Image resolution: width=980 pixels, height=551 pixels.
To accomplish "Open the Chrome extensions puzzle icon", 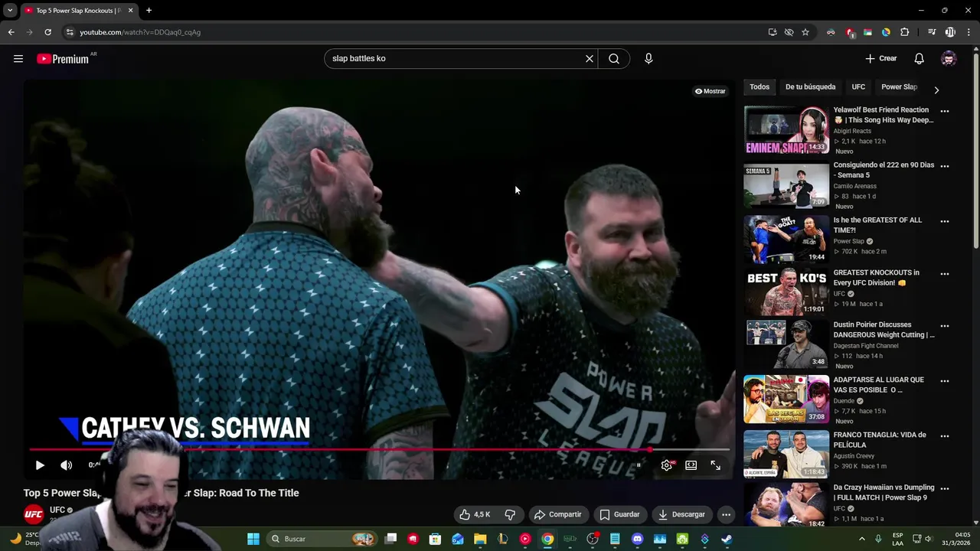I will 904,32.
